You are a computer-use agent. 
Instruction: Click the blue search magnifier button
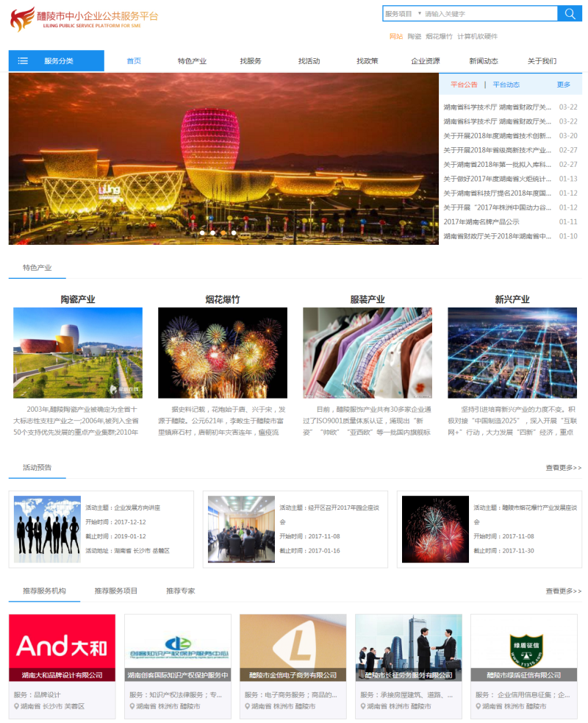coord(569,14)
